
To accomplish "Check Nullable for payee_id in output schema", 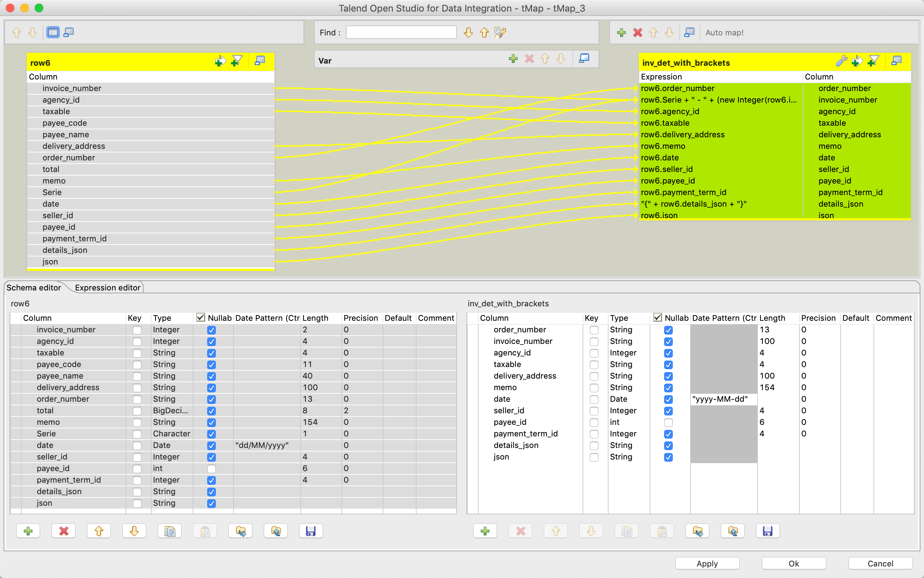I will [668, 422].
